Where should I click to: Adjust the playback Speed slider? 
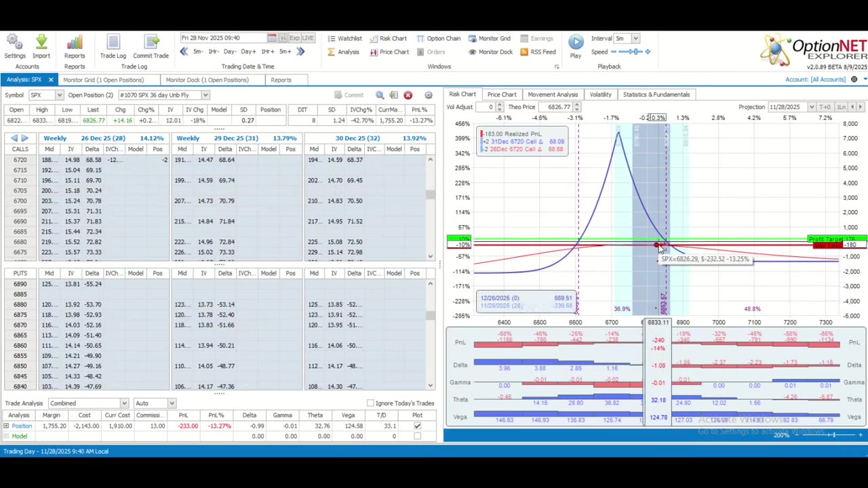(x=630, y=52)
